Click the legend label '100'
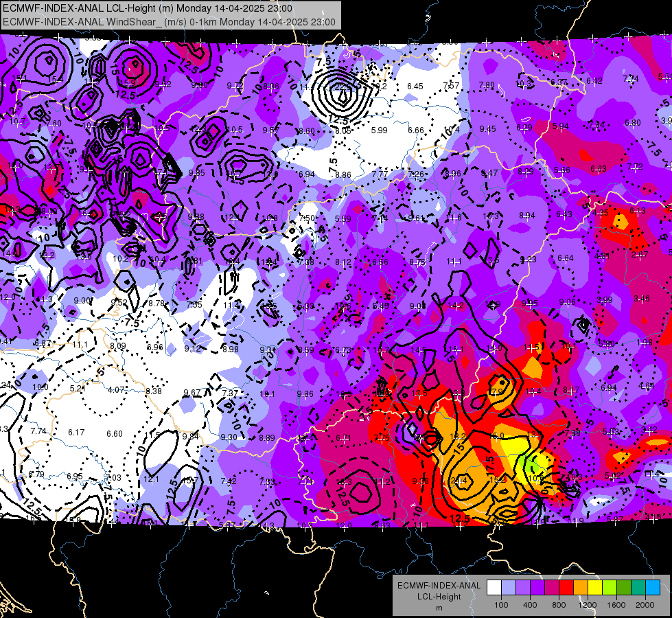The height and width of the screenshot is (618, 672). [501, 605]
